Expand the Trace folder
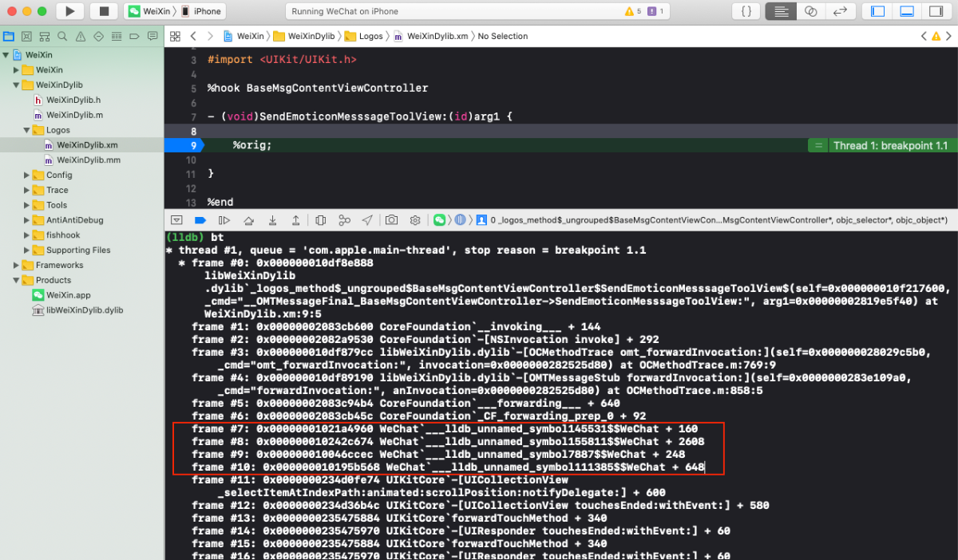 click(x=26, y=190)
